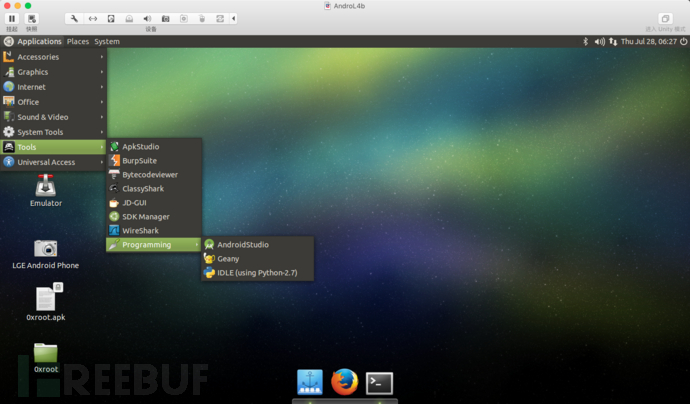Click the camera device icon in toolbar
The image size is (690, 404).
tap(165, 18)
